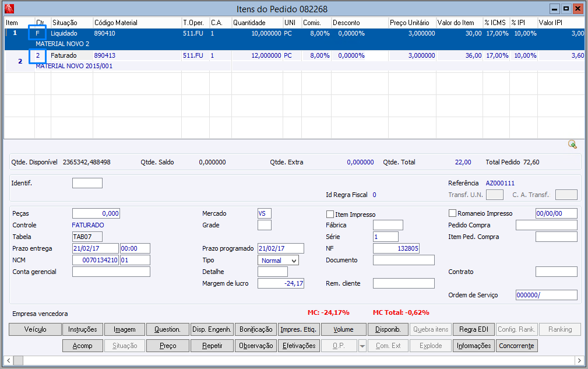Enable the Romaneio Impresso checkbox
Image resolution: width=588 pixels, height=369 pixels.
(453, 213)
